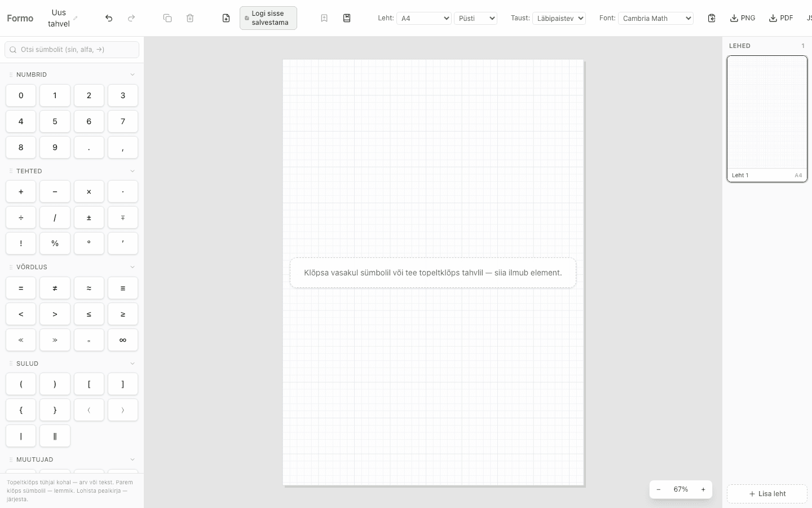This screenshot has height=508, width=812.
Task: Click the 67% zoom level
Action: [681, 489]
